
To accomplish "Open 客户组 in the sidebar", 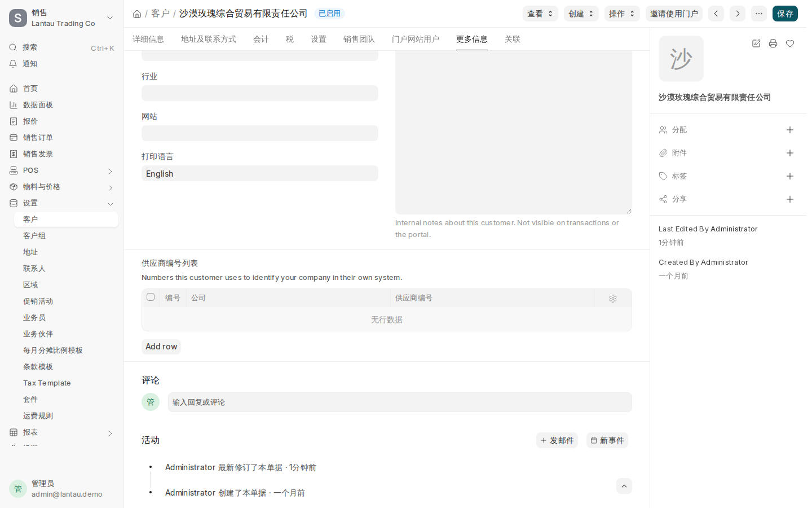I will coord(66,236).
